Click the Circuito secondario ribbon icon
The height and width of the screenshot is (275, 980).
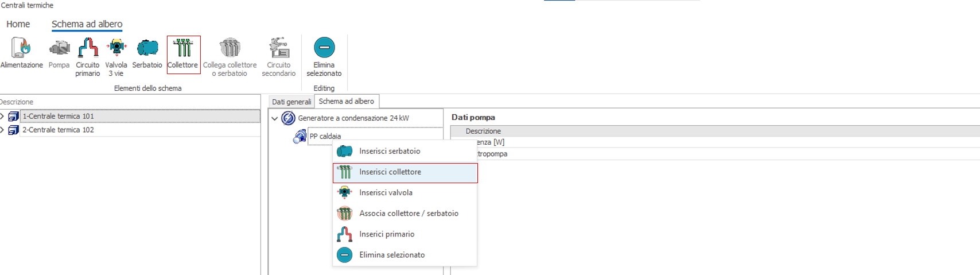pyautogui.click(x=279, y=48)
